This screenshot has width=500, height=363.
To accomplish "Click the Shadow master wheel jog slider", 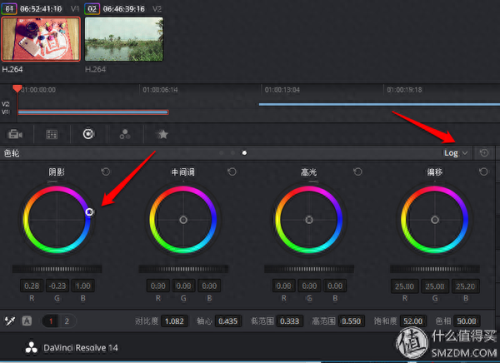I will tap(57, 269).
